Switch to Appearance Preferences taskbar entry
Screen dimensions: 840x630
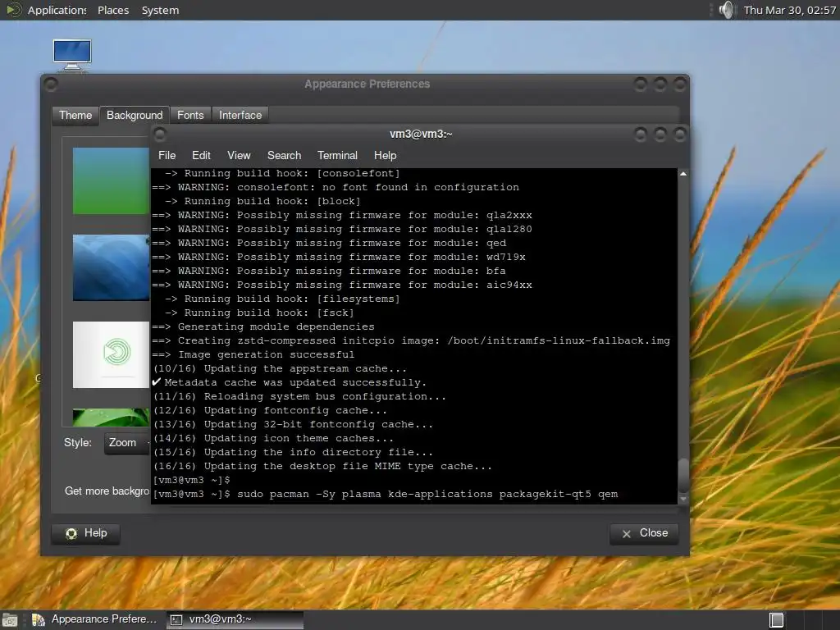[x=95, y=620]
